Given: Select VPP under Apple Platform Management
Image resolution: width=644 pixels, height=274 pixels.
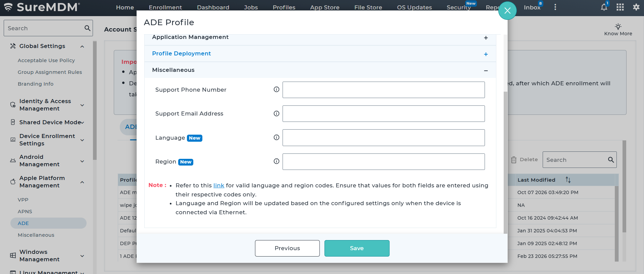Looking at the screenshot, I should coord(23,200).
